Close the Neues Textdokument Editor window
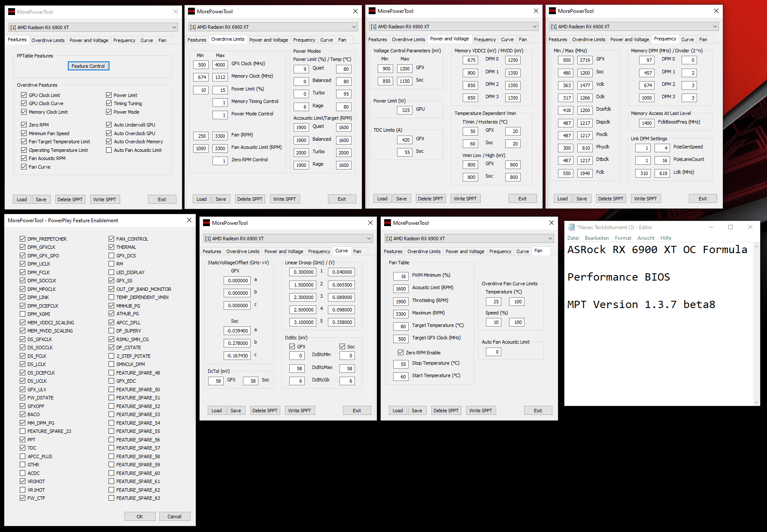The image size is (767, 532). (750, 227)
